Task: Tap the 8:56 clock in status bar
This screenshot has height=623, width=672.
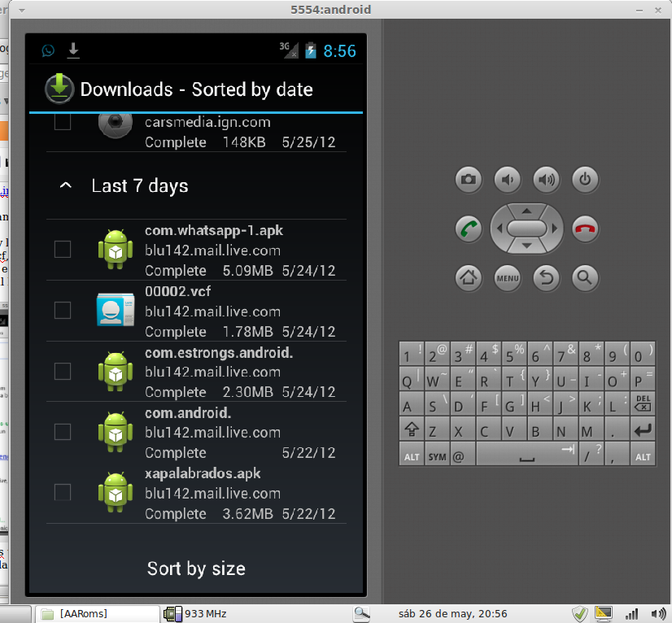Action: 339,51
